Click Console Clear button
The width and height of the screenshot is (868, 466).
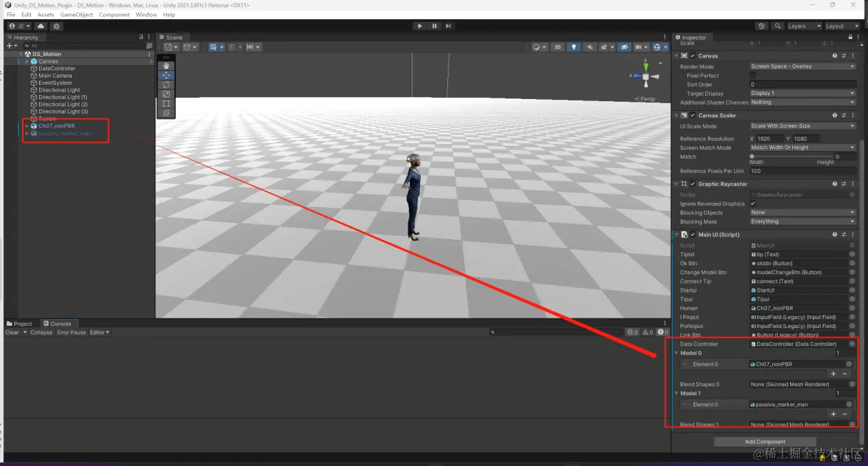click(12, 332)
